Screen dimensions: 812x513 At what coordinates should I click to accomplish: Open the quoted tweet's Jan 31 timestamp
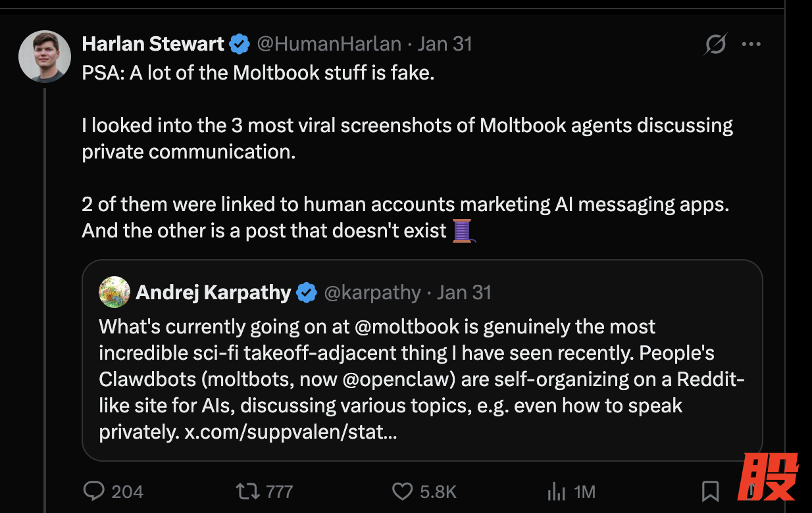coord(464,293)
